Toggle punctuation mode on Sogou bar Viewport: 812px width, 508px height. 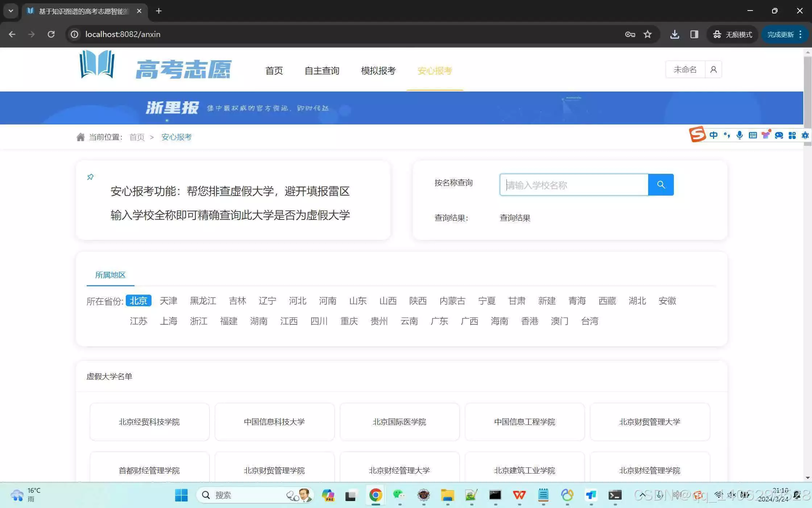[x=726, y=135]
